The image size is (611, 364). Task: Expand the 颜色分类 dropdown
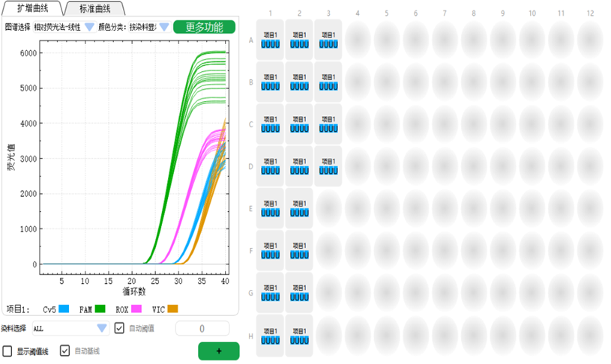pos(163,27)
